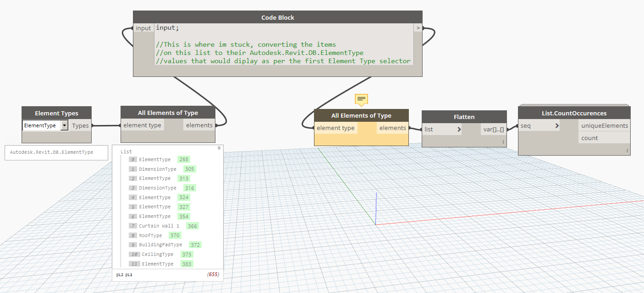Image resolution: width=644 pixels, height=293 pixels.
Task: Click the green ID 372 link
Action: [195, 245]
